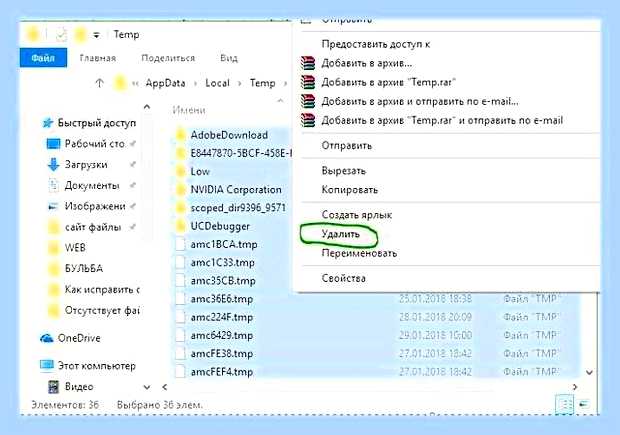The height and width of the screenshot is (435, 620).
Task: Select the amc36E6.tmp file
Action: click(x=221, y=299)
